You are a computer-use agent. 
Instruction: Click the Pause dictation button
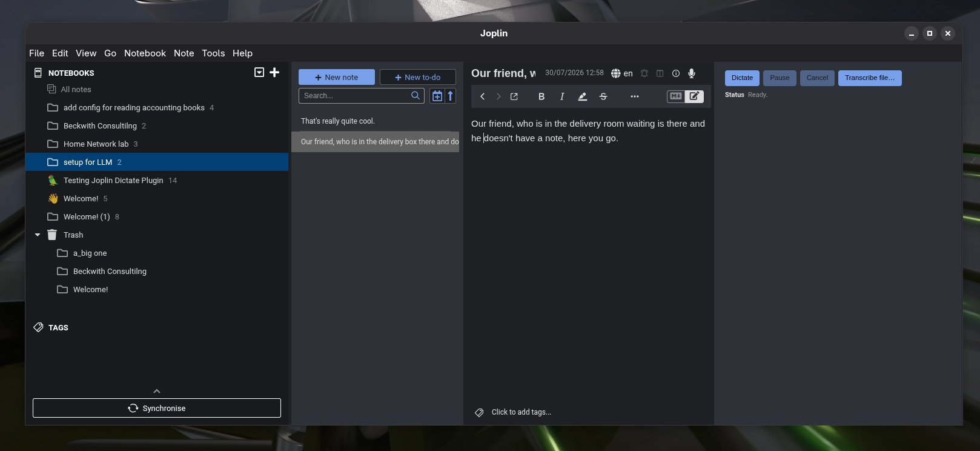coord(780,78)
